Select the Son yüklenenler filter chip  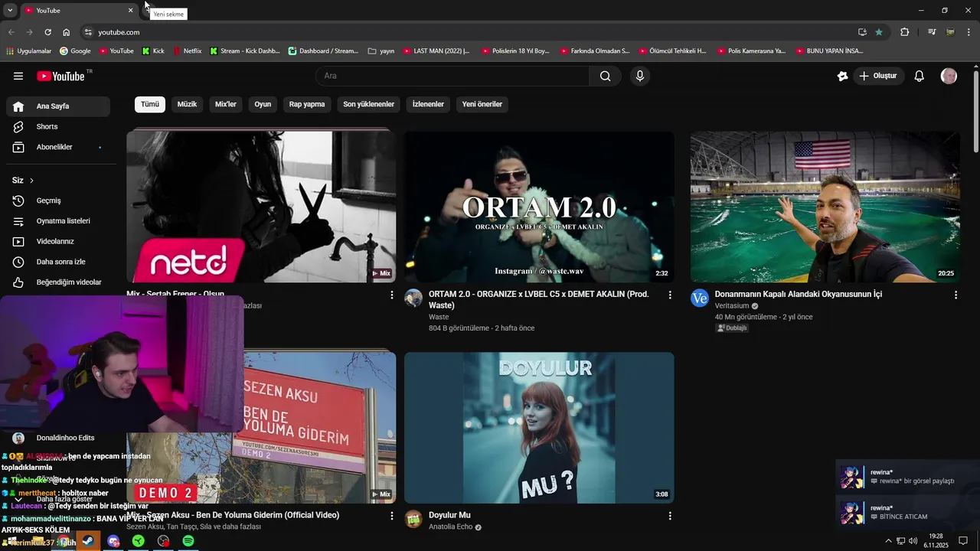368,104
